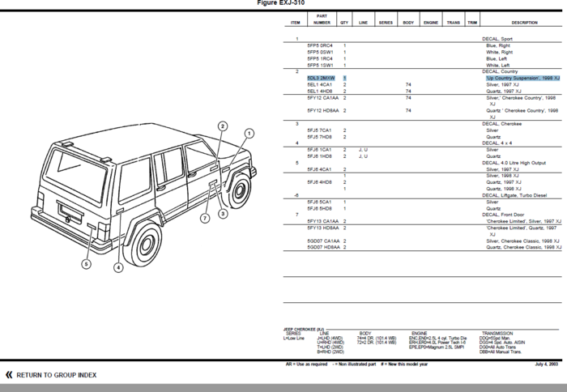Select part number 5FJ6 5CA1
Screen dimensions: 567x392
point(319,202)
